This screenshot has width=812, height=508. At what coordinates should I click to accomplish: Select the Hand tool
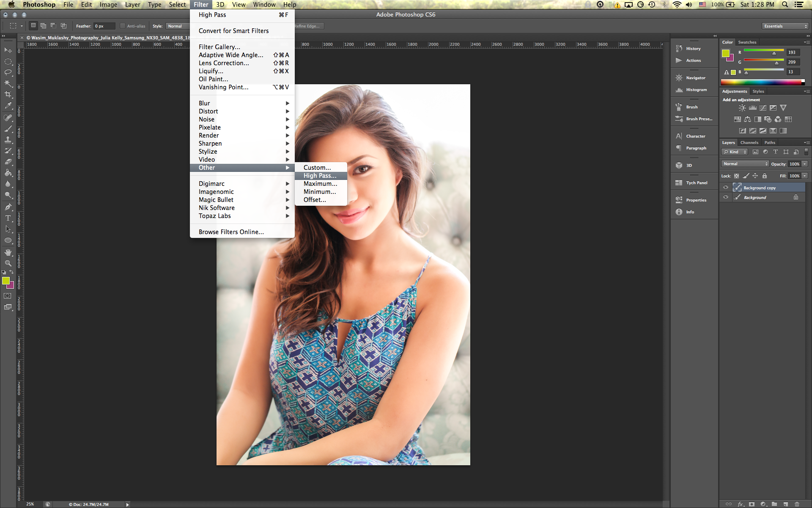(8, 252)
